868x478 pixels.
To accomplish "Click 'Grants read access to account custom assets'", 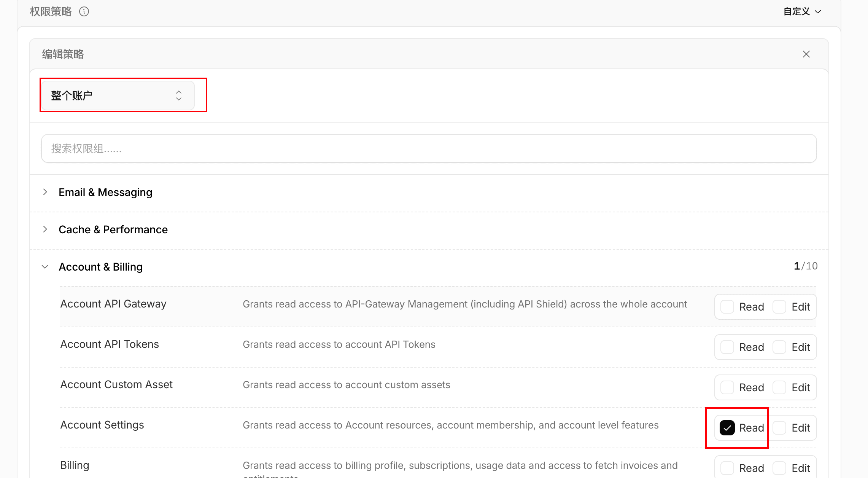I will pyautogui.click(x=347, y=385).
